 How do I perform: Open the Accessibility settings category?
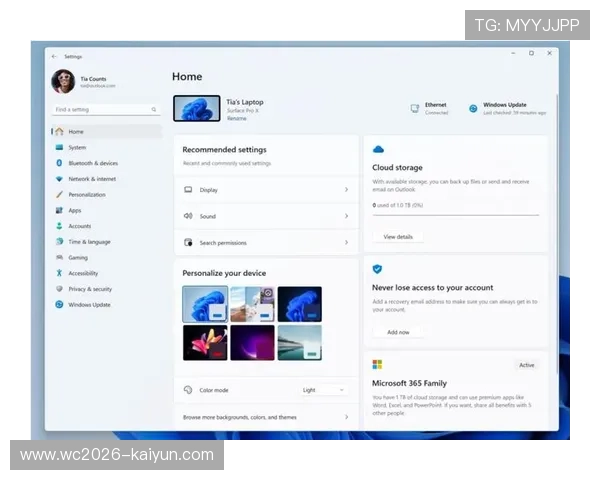coord(83,273)
